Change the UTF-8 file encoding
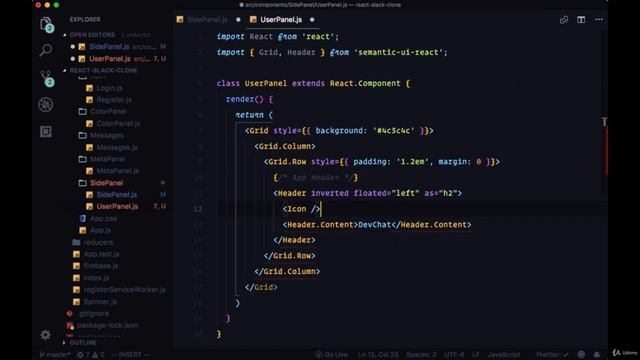The image size is (640, 360). point(454,355)
